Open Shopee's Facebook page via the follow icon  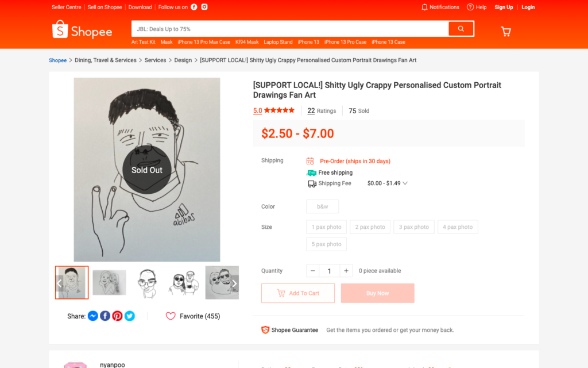(x=194, y=7)
